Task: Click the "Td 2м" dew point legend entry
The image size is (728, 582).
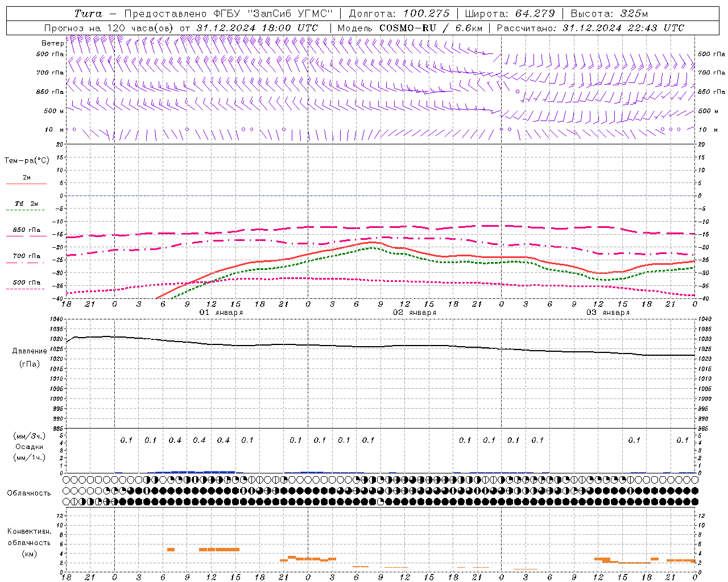Action: 27,203
